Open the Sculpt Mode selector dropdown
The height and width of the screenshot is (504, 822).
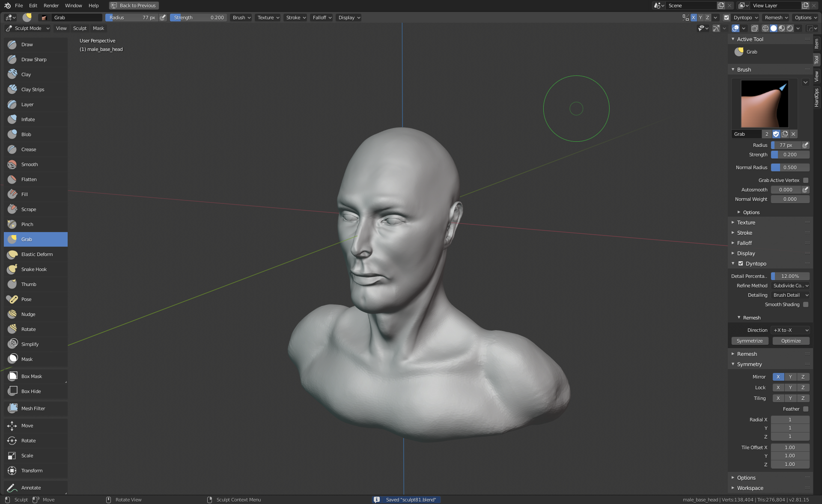pyautogui.click(x=28, y=28)
